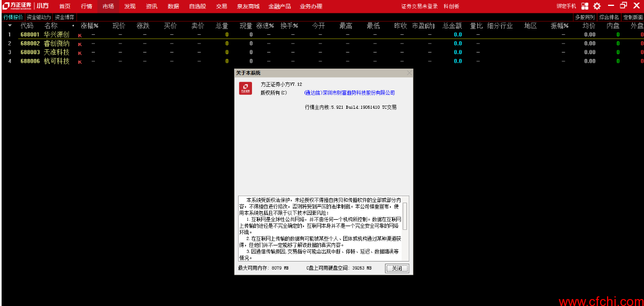Click the Founder Securities logo
The width and height of the screenshot is (644, 306).
18,6
